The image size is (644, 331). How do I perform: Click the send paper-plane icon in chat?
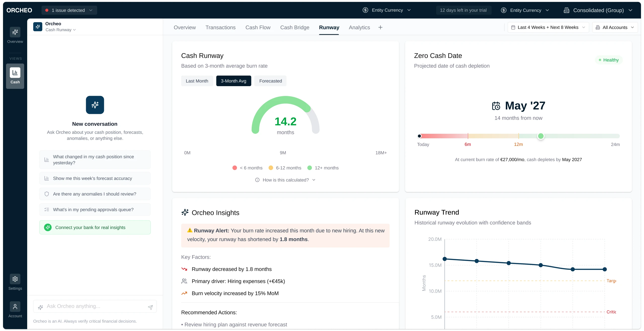click(x=150, y=307)
